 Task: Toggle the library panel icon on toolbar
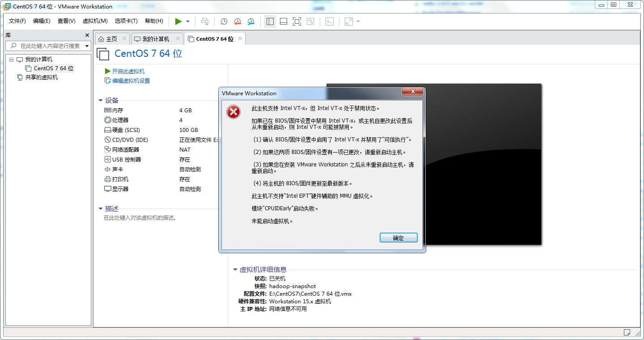click(x=270, y=21)
